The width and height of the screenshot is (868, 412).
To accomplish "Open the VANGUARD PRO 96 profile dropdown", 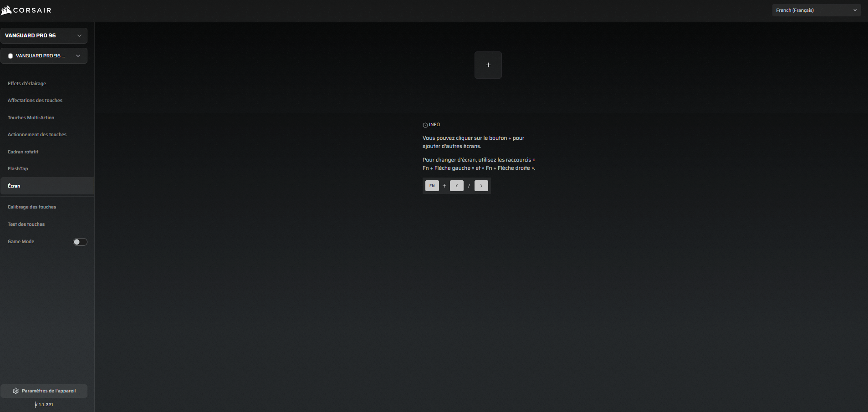I will [x=44, y=56].
